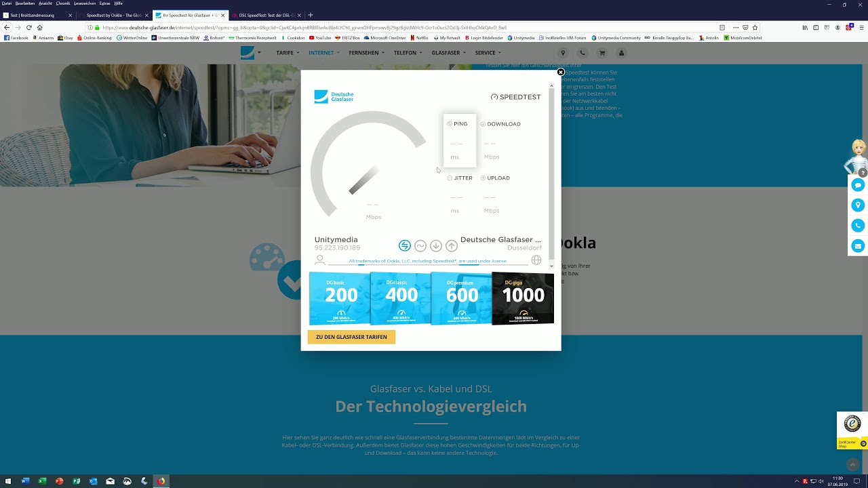Expand the SERVICE navigation dropdown

pyautogui.click(x=488, y=53)
